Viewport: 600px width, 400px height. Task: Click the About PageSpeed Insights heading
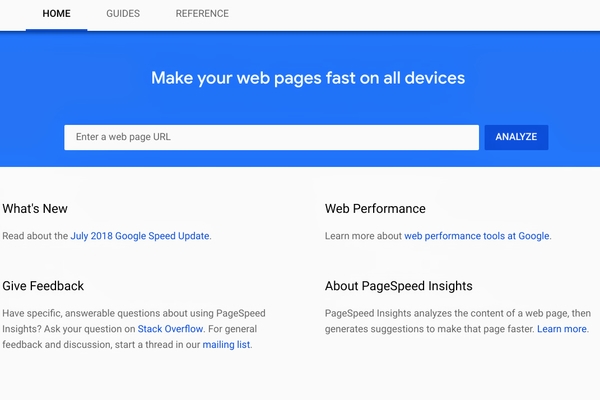point(398,286)
